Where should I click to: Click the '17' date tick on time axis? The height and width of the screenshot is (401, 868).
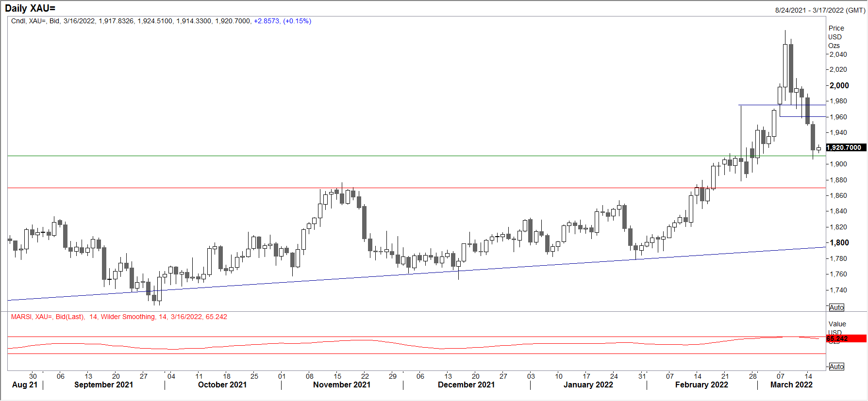tap(586, 376)
